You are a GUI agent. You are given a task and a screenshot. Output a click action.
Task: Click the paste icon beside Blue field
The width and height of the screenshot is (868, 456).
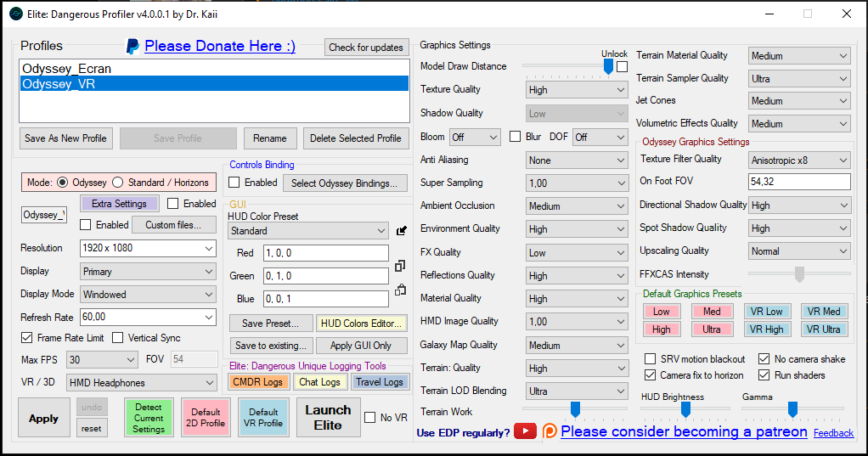(x=400, y=290)
